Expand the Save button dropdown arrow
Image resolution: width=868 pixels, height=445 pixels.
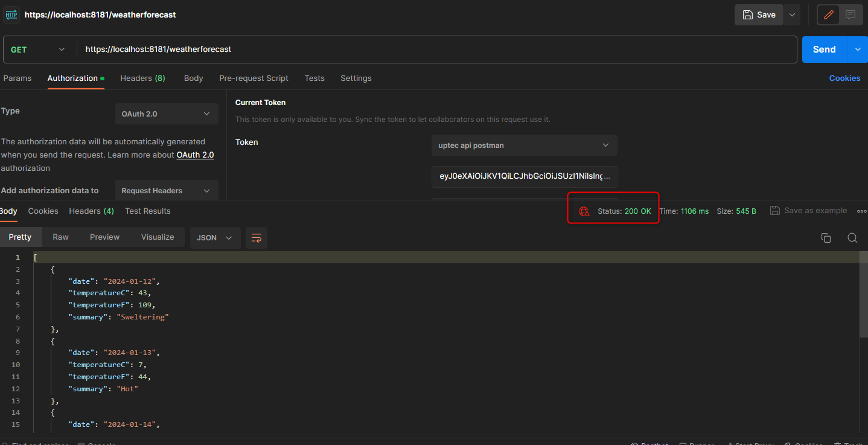tap(792, 15)
